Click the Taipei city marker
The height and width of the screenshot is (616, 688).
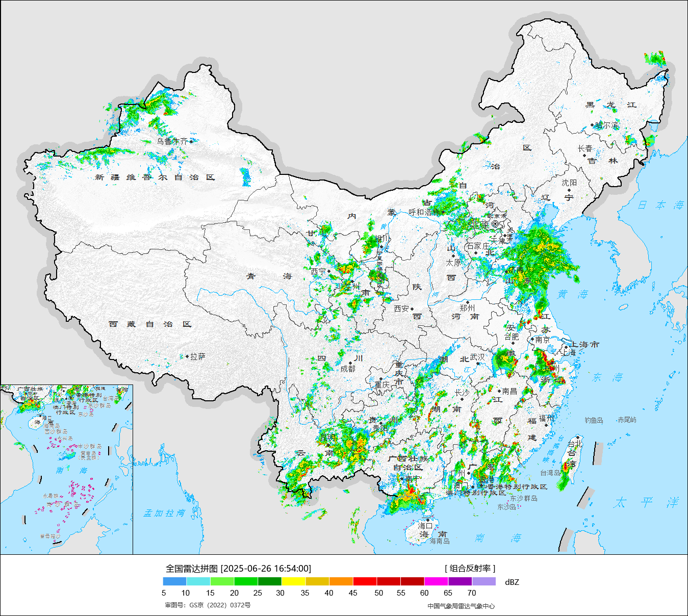pos(577,438)
